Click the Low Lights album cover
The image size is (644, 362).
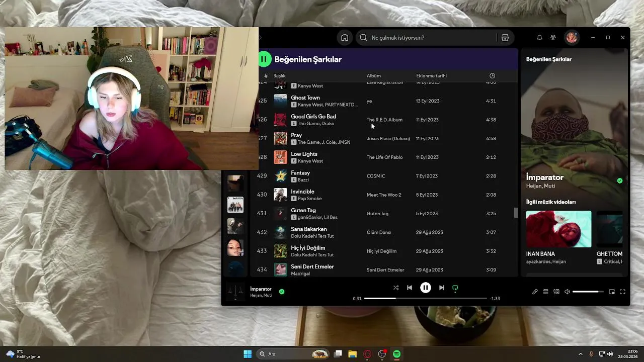280,157
